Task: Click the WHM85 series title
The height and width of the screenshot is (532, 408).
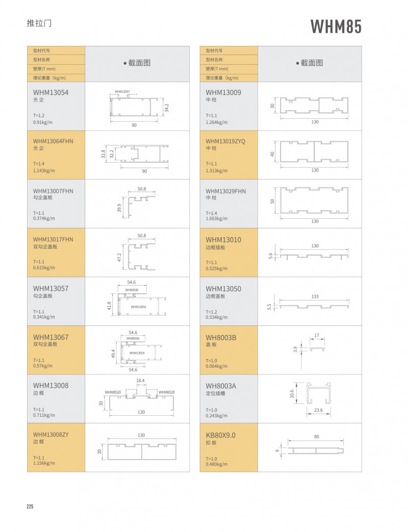Action: click(x=336, y=27)
